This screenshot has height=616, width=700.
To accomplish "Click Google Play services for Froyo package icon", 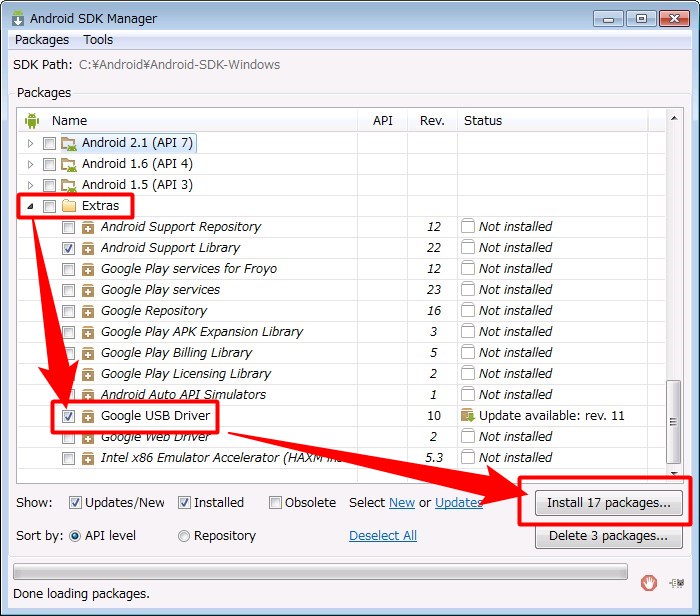I will (88, 269).
